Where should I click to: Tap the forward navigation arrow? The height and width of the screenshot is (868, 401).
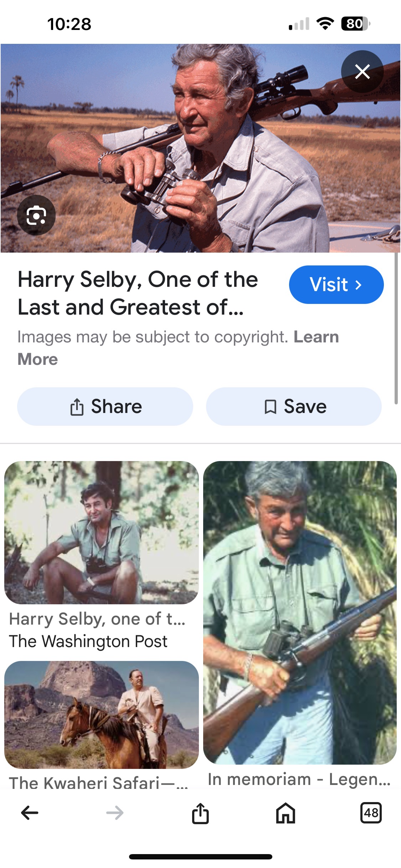coord(115,813)
